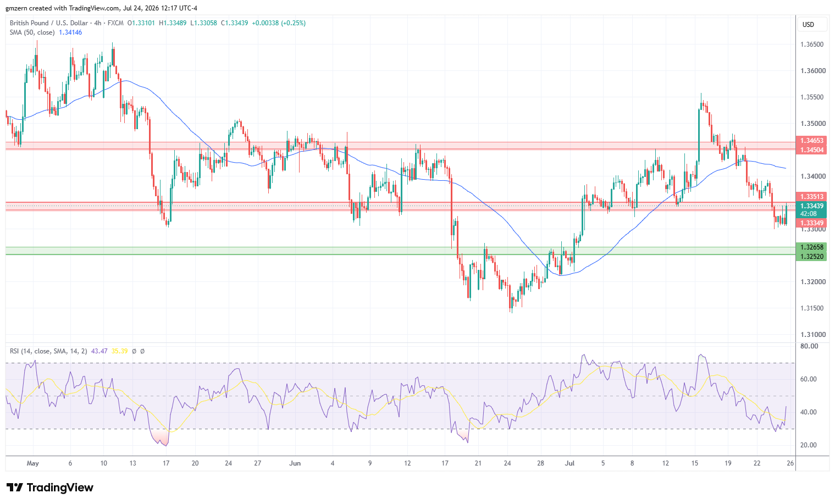Click the close price C1.33439
Screen dimensions: 835x504
click(x=235, y=23)
